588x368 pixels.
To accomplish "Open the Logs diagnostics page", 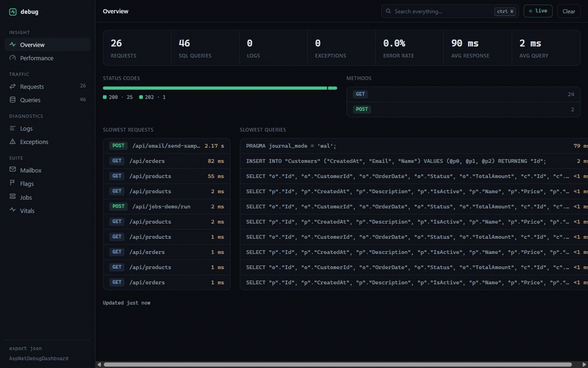I will pos(48,128).
